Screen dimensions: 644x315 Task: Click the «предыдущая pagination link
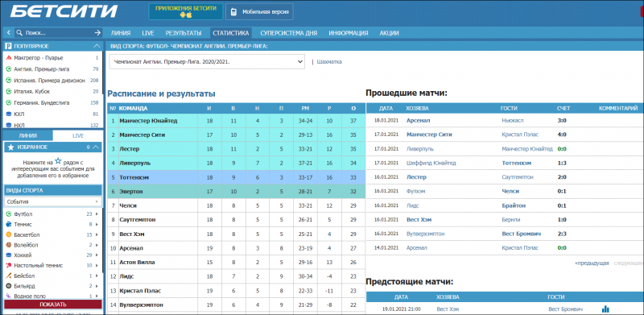click(592, 263)
